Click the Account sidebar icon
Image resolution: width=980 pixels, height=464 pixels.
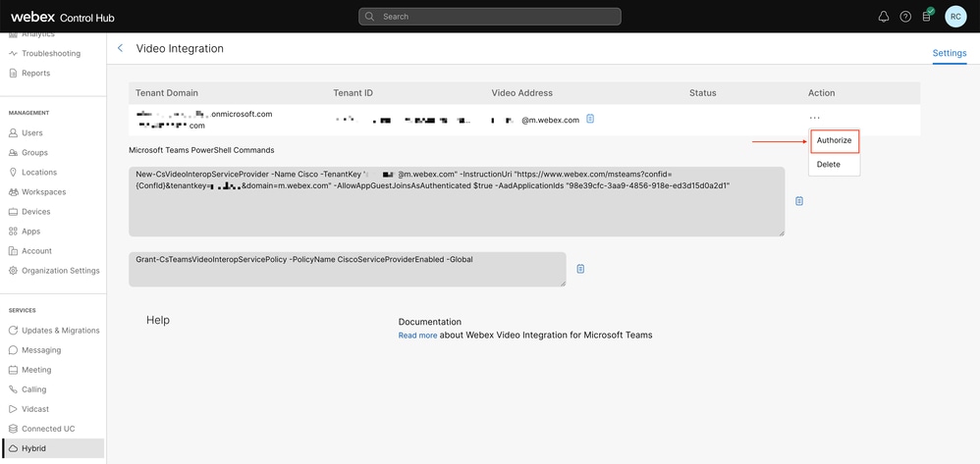click(x=13, y=251)
